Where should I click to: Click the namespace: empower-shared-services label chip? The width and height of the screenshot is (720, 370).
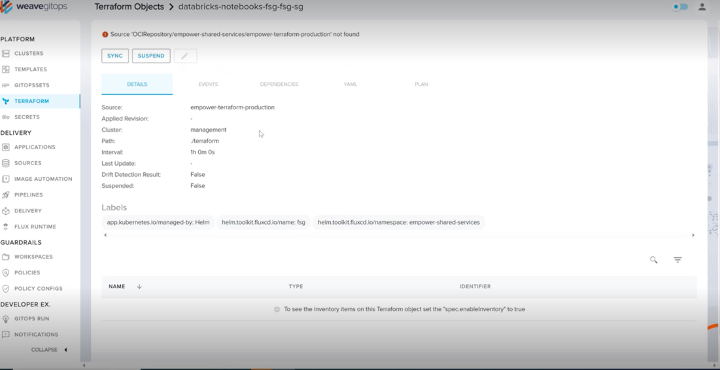point(399,223)
